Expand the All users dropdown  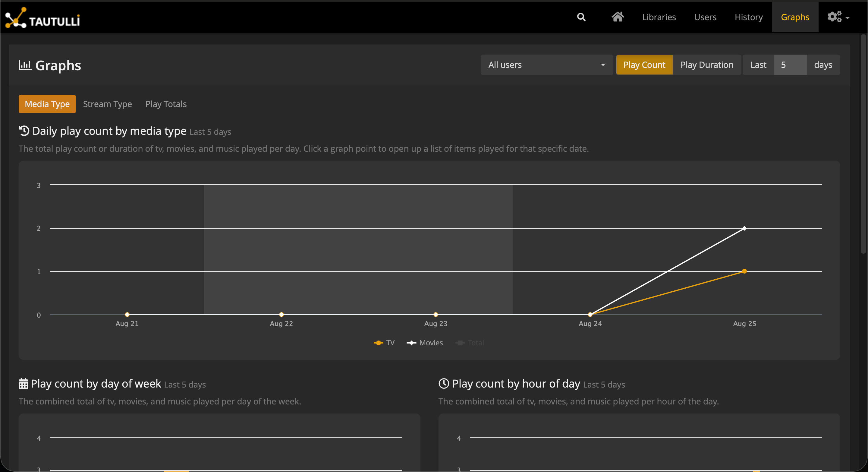coord(546,65)
